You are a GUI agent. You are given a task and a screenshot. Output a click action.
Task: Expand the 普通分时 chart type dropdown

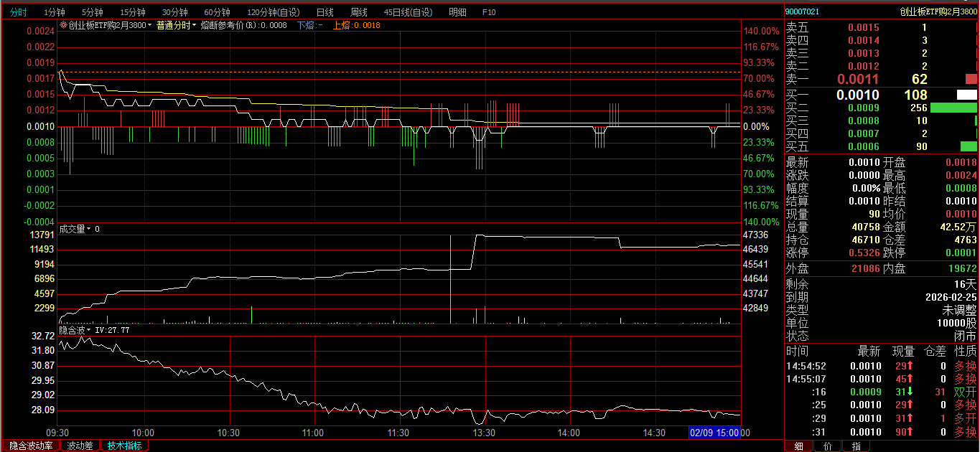coord(194,25)
